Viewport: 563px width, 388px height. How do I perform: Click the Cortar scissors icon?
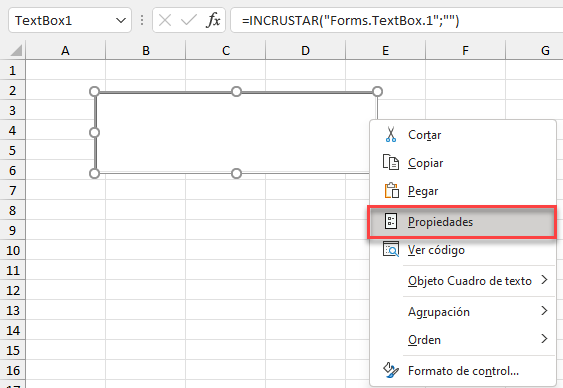pyautogui.click(x=391, y=135)
